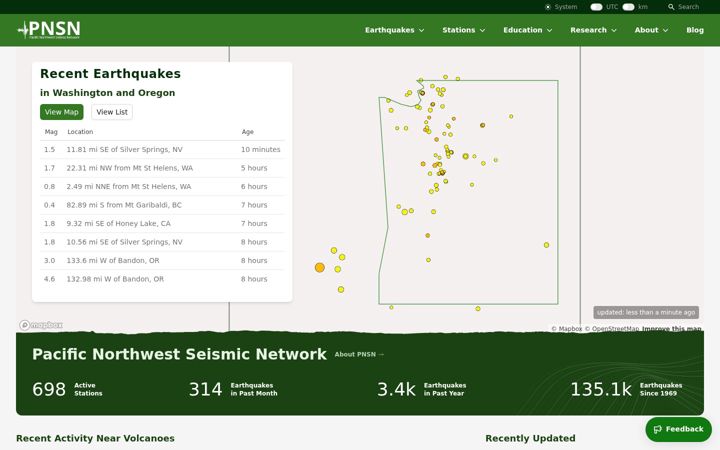Open the About PNSN link
The width and height of the screenshot is (720, 450).
coord(359,354)
